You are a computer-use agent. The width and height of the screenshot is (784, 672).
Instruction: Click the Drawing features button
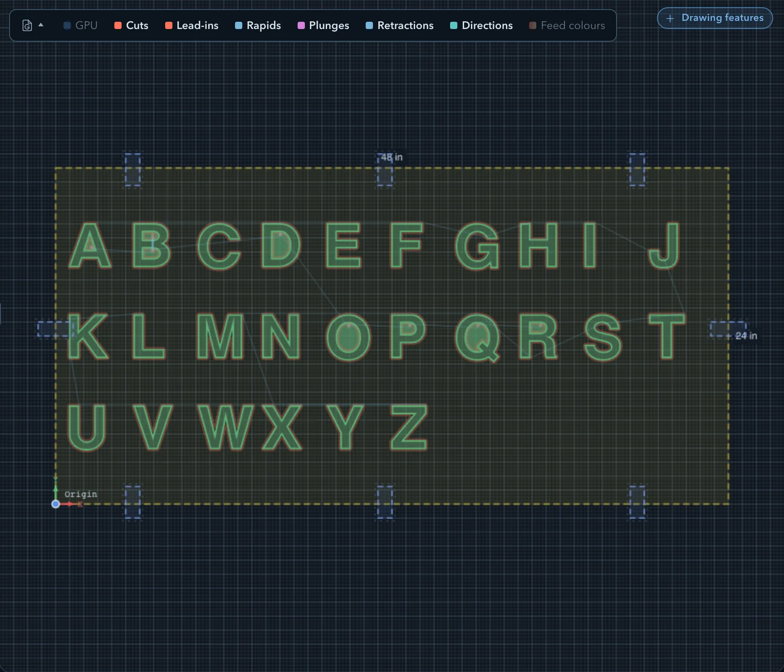point(715,18)
